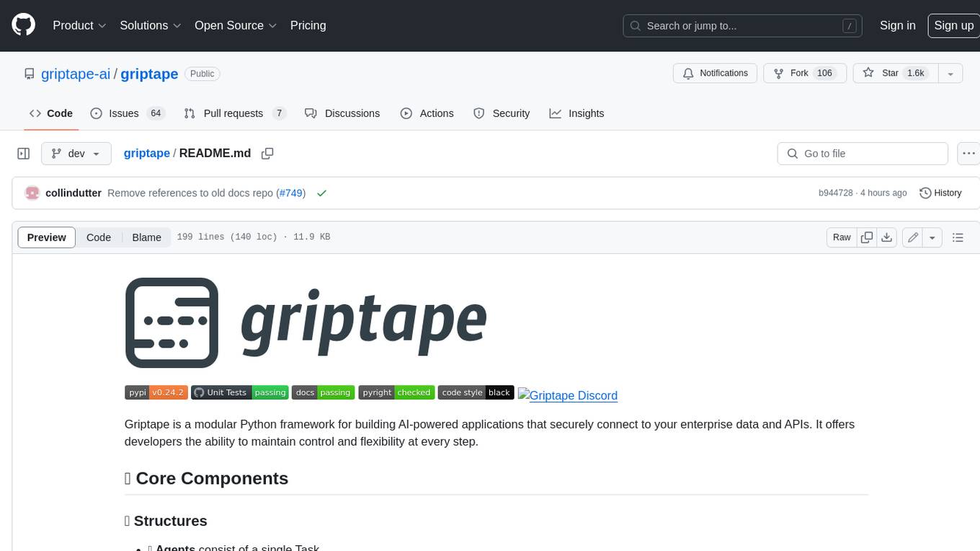
Task: Copy raw file contents icon
Action: [x=867, y=237]
